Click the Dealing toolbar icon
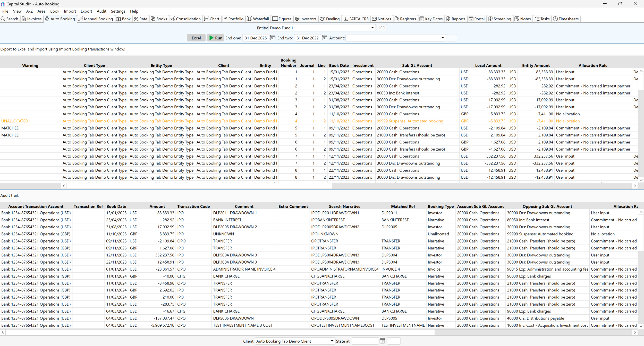644x346 pixels. pyautogui.click(x=322, y=19)
